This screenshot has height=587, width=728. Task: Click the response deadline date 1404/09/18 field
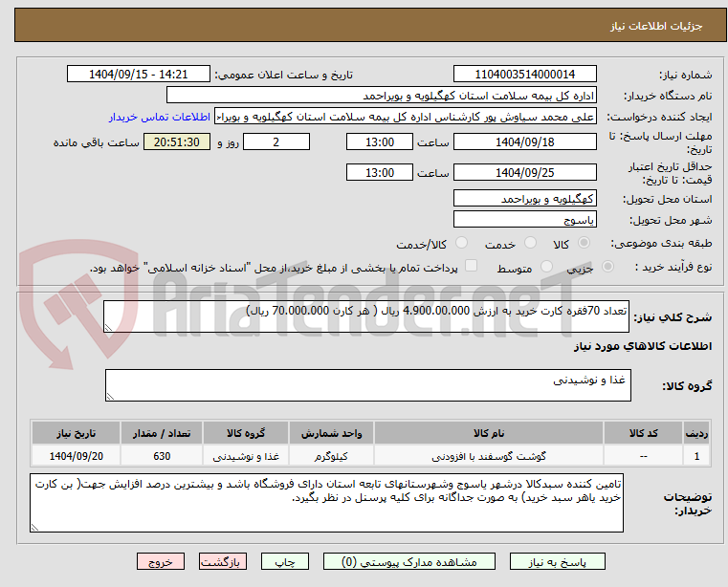[x=525, y=142]
